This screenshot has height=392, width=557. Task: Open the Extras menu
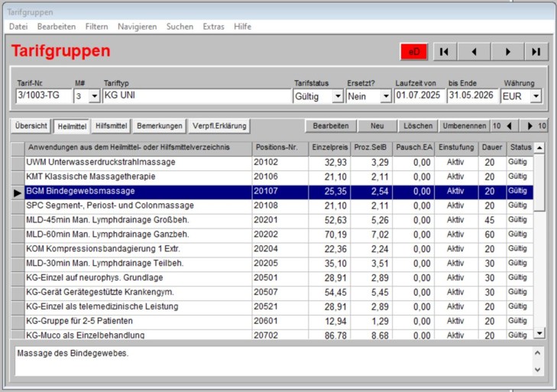point(213,26)
